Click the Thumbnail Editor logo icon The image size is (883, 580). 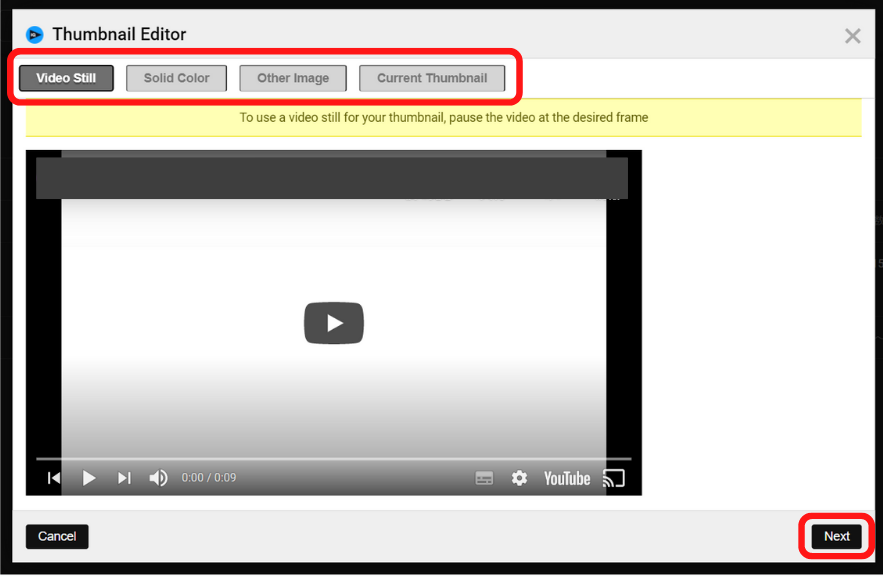pos(34,35)
